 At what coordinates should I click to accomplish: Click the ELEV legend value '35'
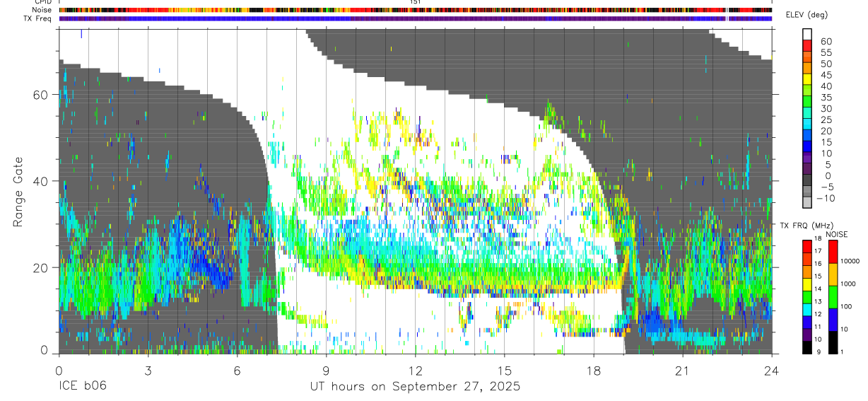[826, 98]
